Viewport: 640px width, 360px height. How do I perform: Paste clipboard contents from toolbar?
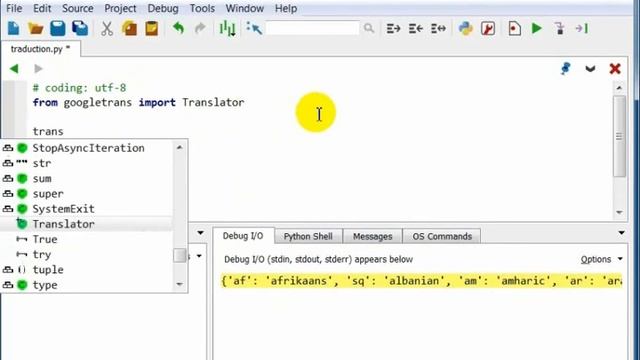(x=151, y=29)
